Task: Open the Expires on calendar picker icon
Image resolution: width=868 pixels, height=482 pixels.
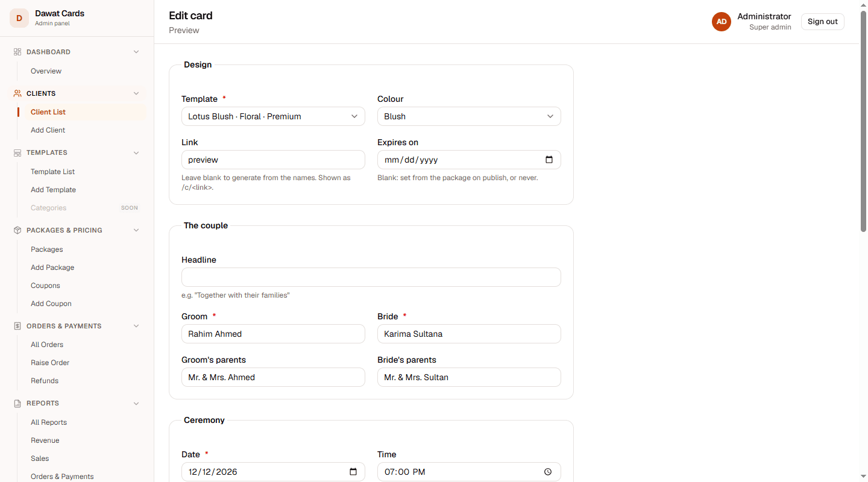Action: [x=549, y=160]
